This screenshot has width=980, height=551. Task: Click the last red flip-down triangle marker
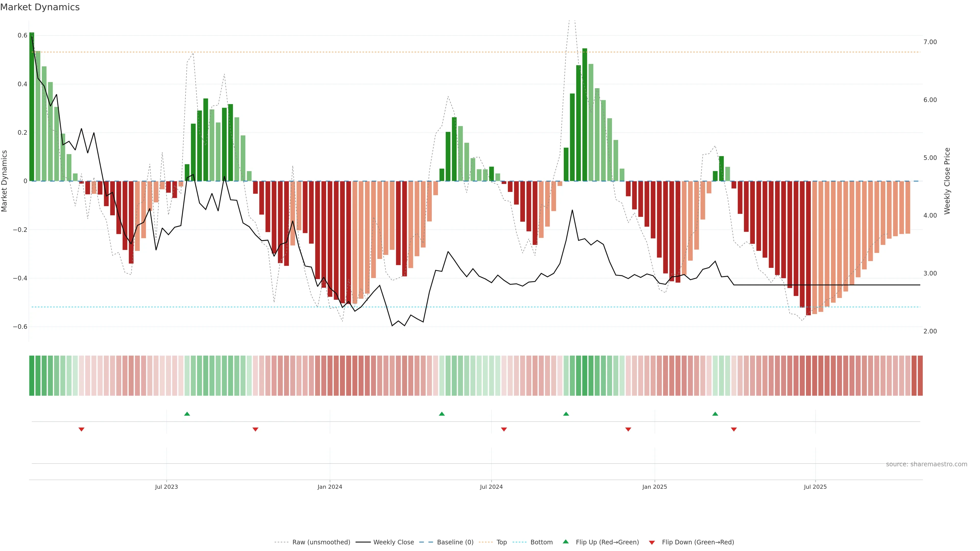pos(734,429)
